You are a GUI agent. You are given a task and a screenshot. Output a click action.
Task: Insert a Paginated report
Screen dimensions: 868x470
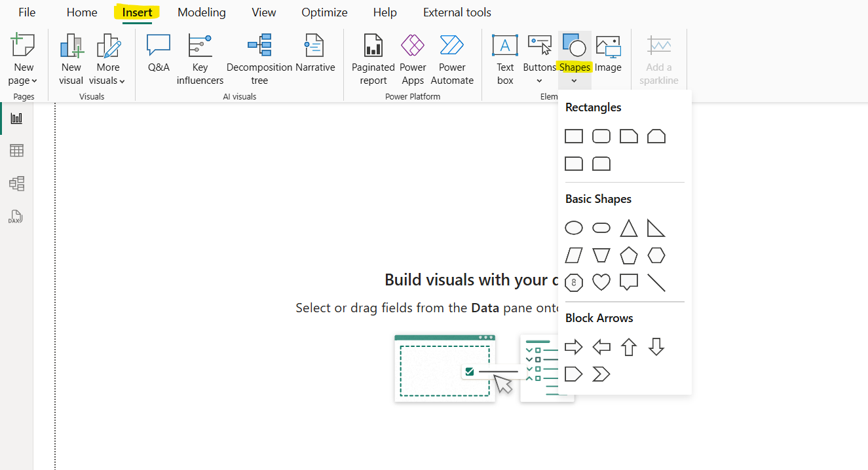[373, 58]
